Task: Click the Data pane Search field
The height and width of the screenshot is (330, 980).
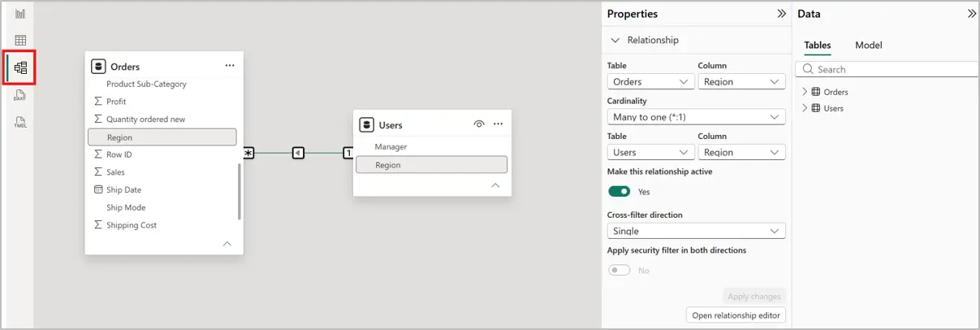Action: [x=887, y=69]
